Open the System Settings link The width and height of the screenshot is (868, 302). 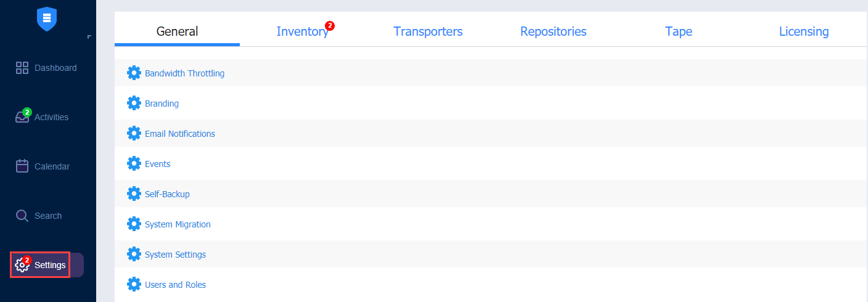[x=176, y=255]
